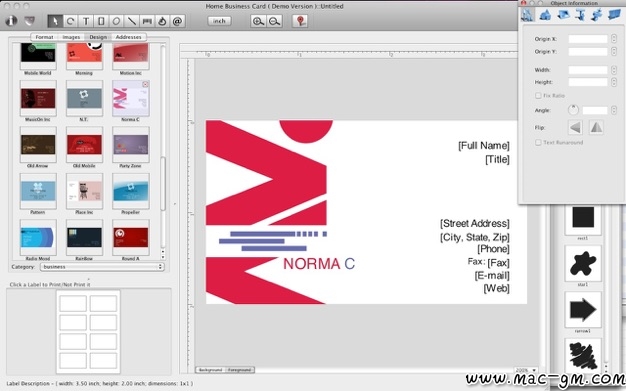Viewport: 626px width, 391px height.
Task: Click the horizontal flip arrow button
Action: pos(575,128)
